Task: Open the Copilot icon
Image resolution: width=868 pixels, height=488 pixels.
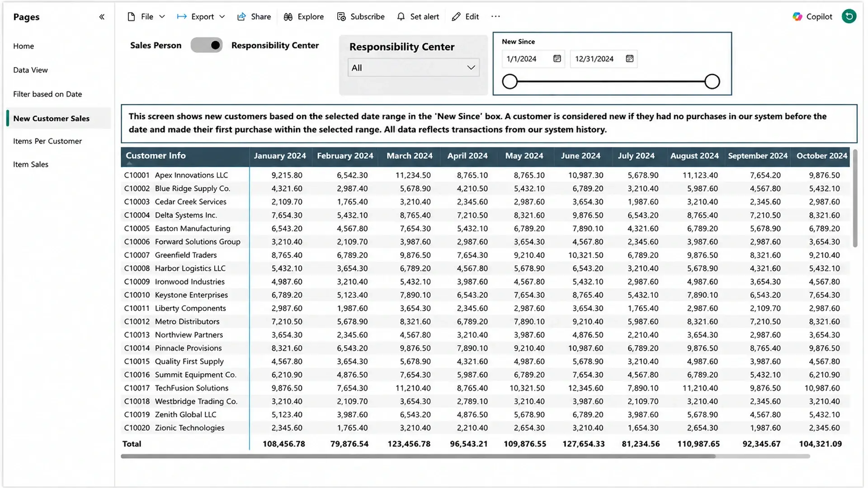Action: [797, 17]
